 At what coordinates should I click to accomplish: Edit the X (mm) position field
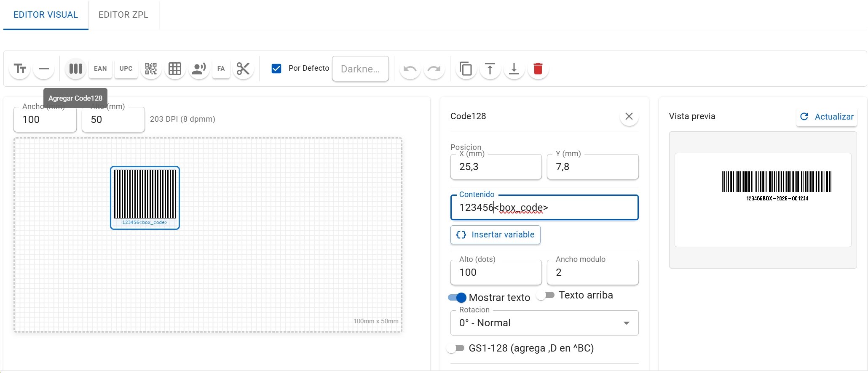496,167
